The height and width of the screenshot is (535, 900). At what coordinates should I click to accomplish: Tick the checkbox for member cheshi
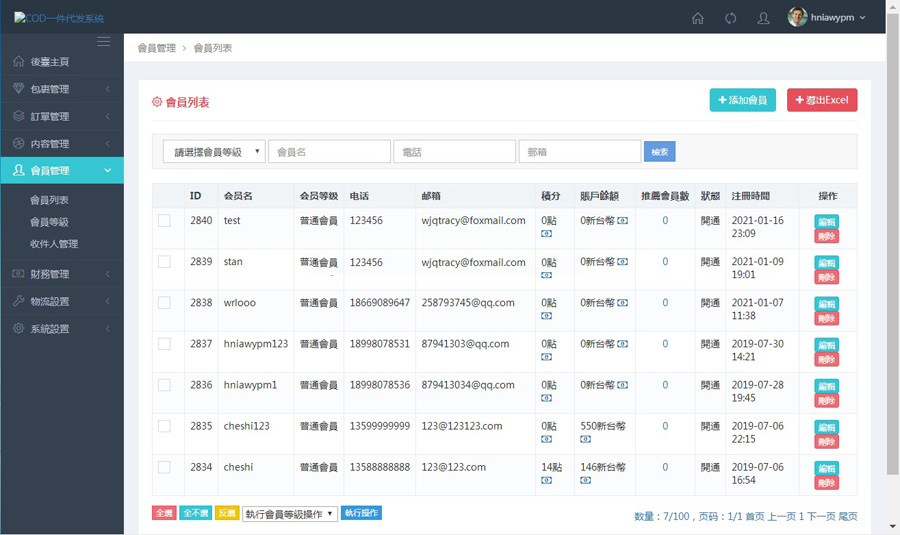point(164,467)
